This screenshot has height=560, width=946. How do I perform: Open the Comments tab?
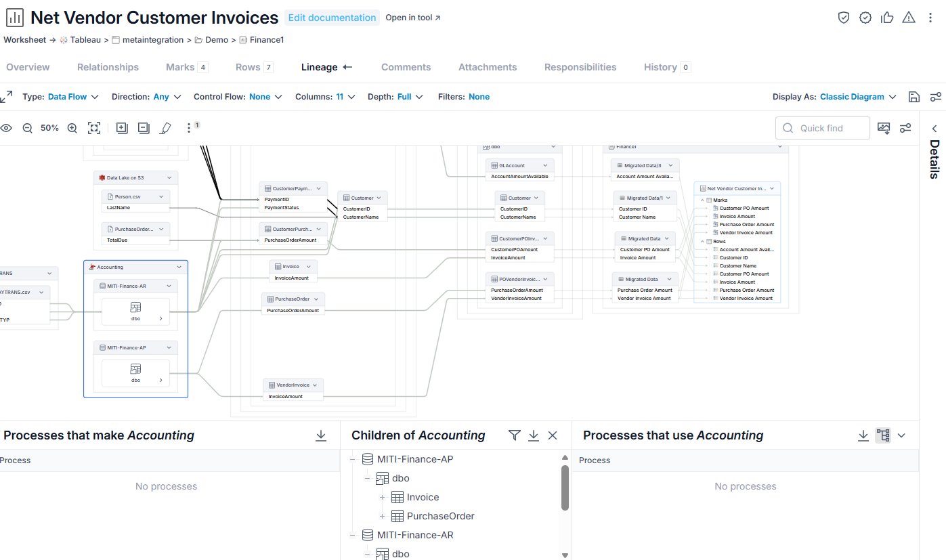coord(406,67)
